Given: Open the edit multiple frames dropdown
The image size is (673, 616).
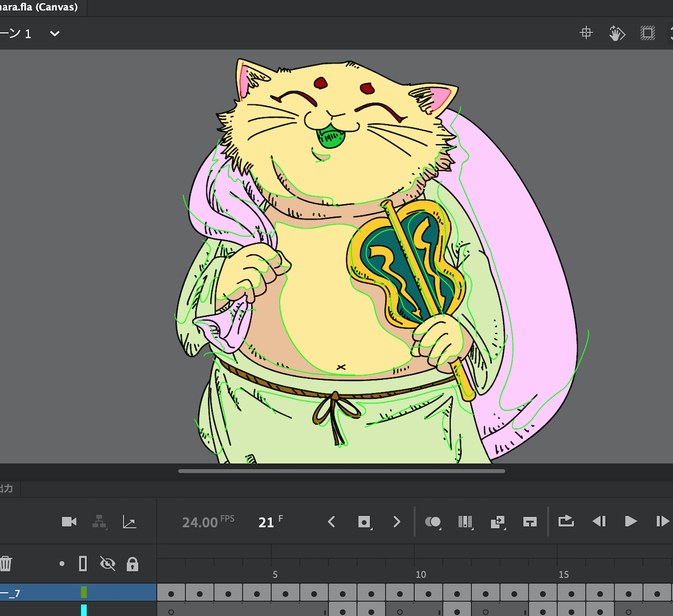Looking at the screenshot, I should (x=465, y=522).
